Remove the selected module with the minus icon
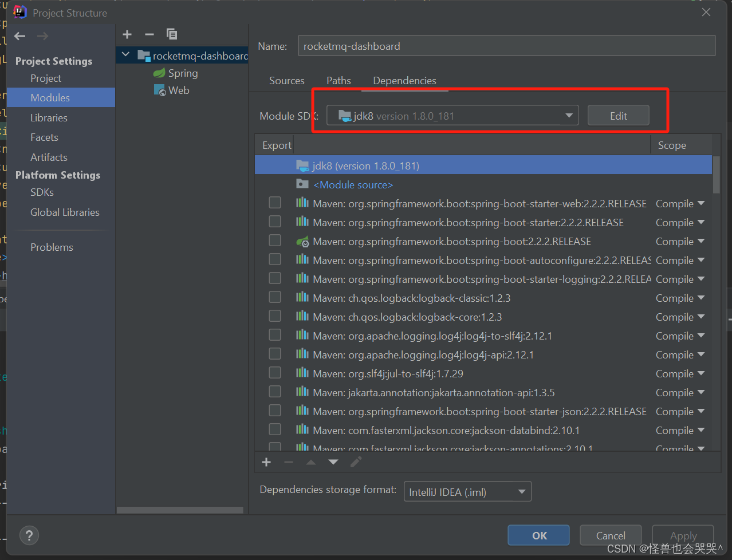732x560 pixels. pyautogui.click(x=149, y=34)
